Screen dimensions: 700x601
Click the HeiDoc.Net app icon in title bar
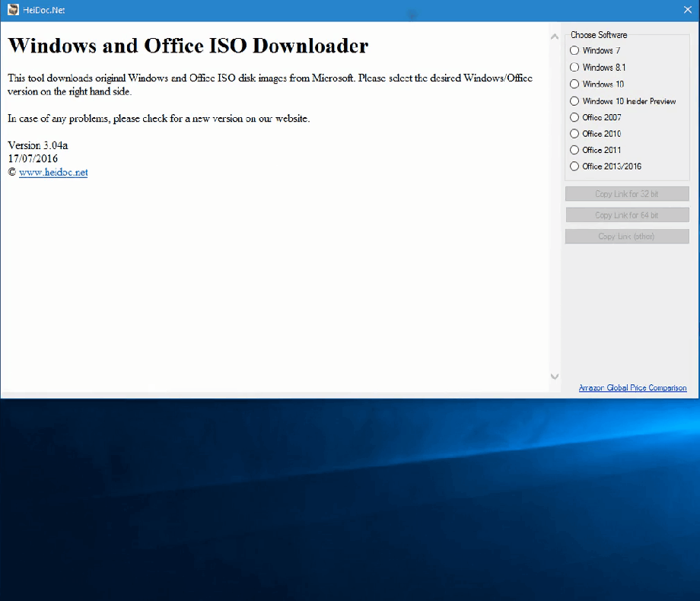pos(13,10)
